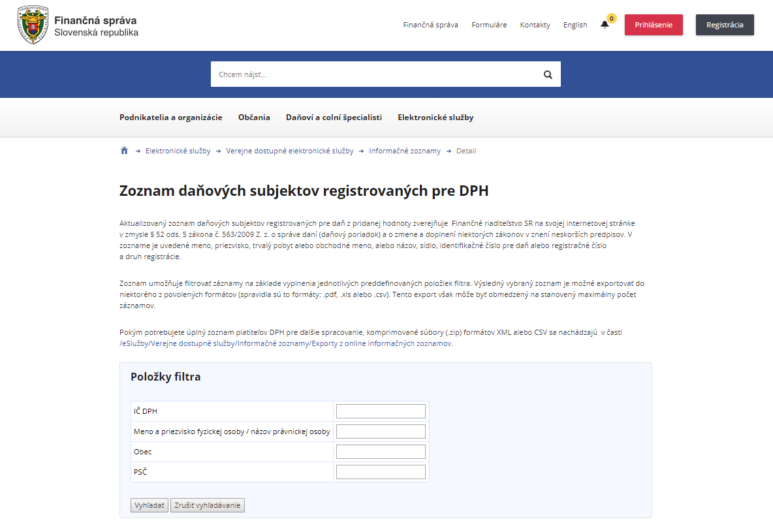Switch language to English
The image size is (773, 532).
(575, 25)
